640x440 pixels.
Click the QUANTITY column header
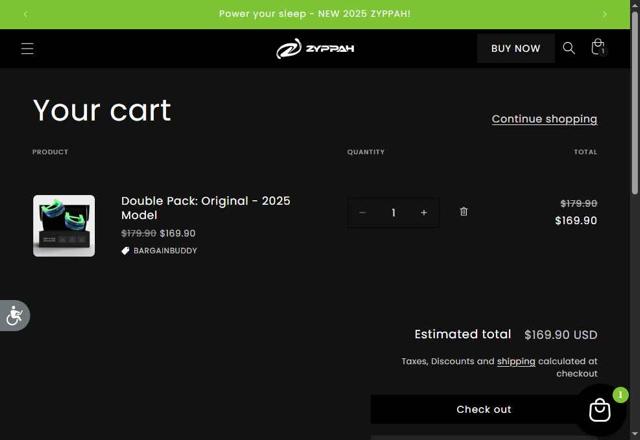tap(366, 152)
